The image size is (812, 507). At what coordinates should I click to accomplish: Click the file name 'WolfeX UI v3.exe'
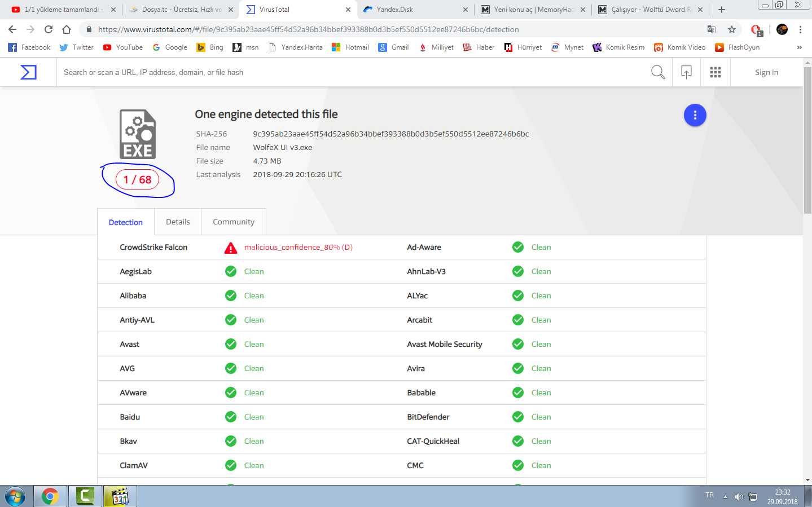click(x=283, y=147)
